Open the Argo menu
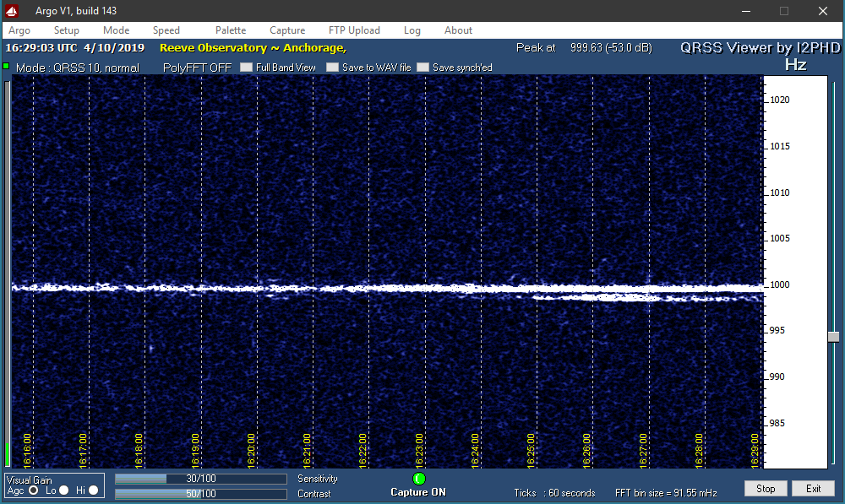The width and height of the screenshot is (845, 504). click(19, 30)
